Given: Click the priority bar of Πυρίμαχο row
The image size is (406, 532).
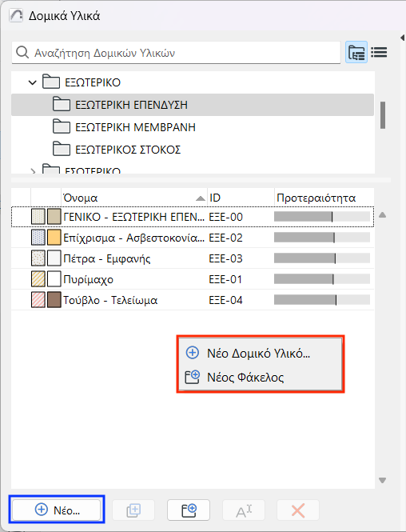Looking at the screenshot, I should click(322, 279).
